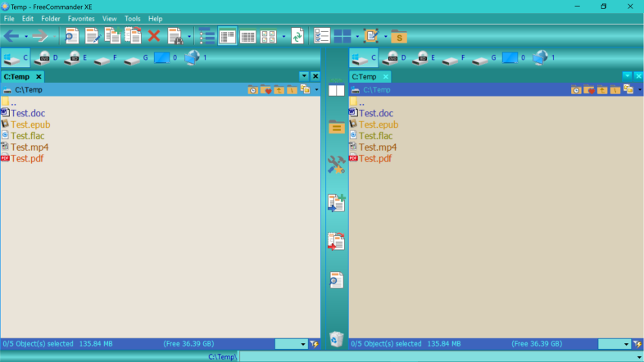Image resolution: width=644 pixels, height=362 pixels.
Task: Open the tools wrench icon in middle bar
Action: [x=337, y=165]
